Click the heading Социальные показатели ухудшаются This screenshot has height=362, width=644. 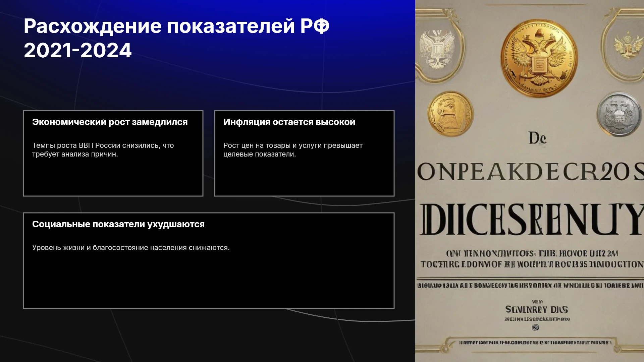pos(118,224)
